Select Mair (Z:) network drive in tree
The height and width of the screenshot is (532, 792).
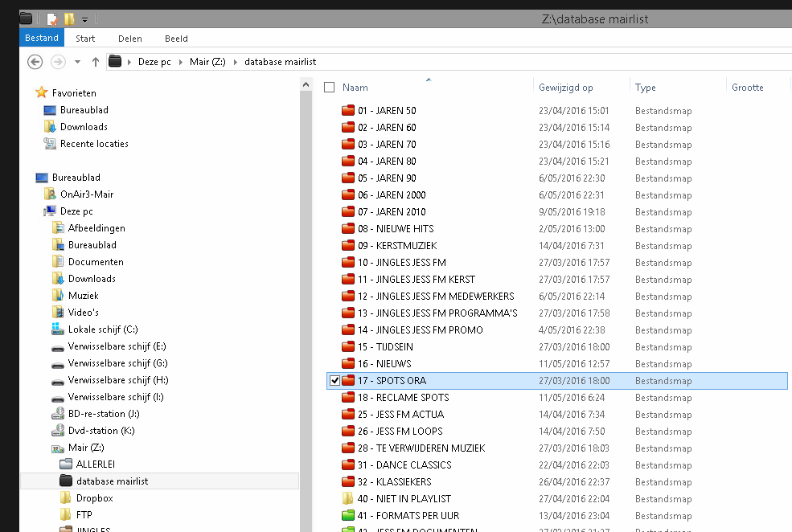86,448
